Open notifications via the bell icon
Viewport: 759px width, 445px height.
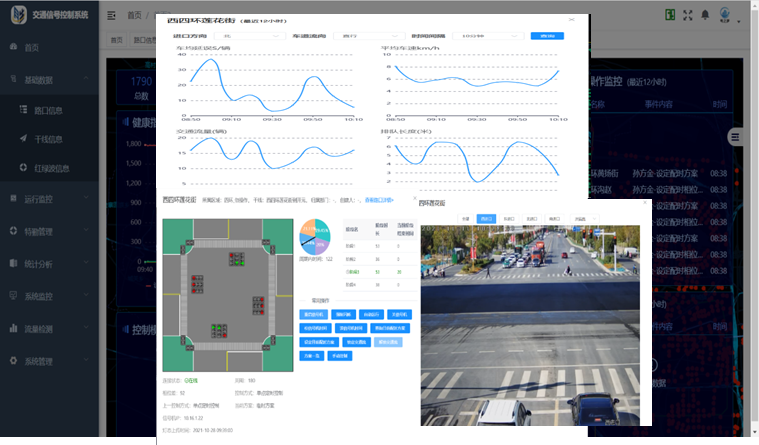707,16
